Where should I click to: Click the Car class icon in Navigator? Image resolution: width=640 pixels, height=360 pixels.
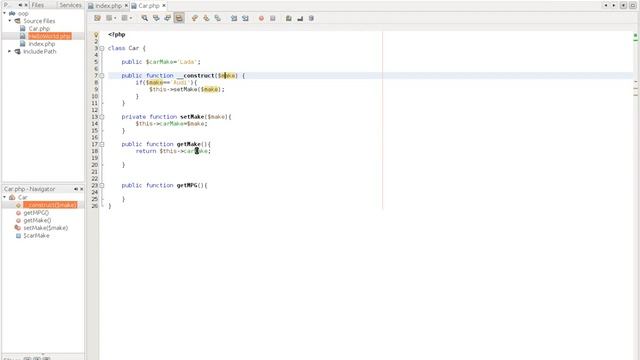[12, 197]
